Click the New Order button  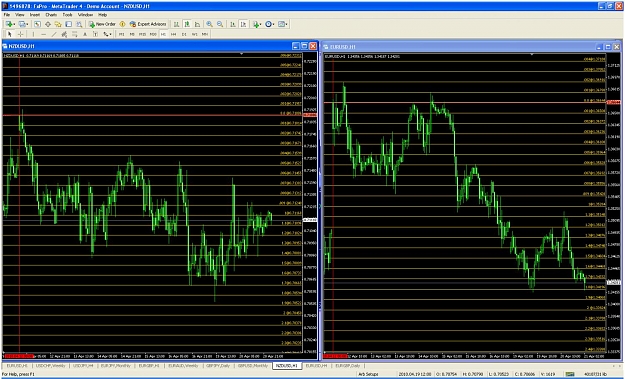tap(102, 24)
